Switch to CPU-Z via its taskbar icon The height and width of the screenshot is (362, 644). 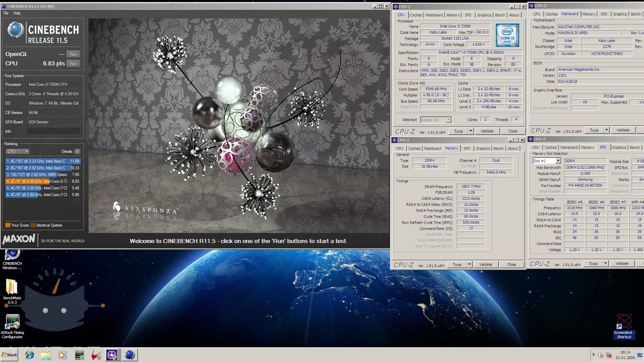point(112,355)
